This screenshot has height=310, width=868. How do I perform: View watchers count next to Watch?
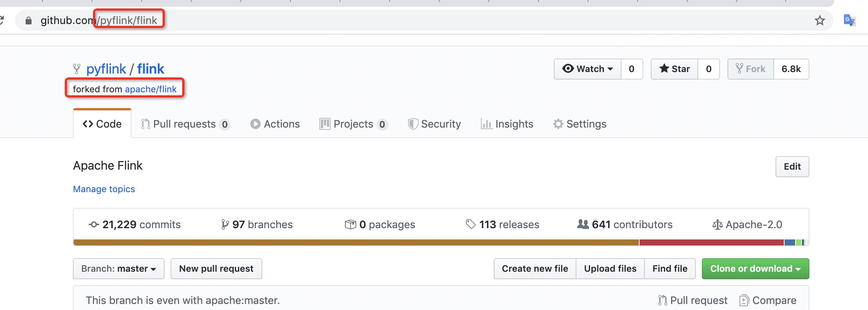pos(632,69)
